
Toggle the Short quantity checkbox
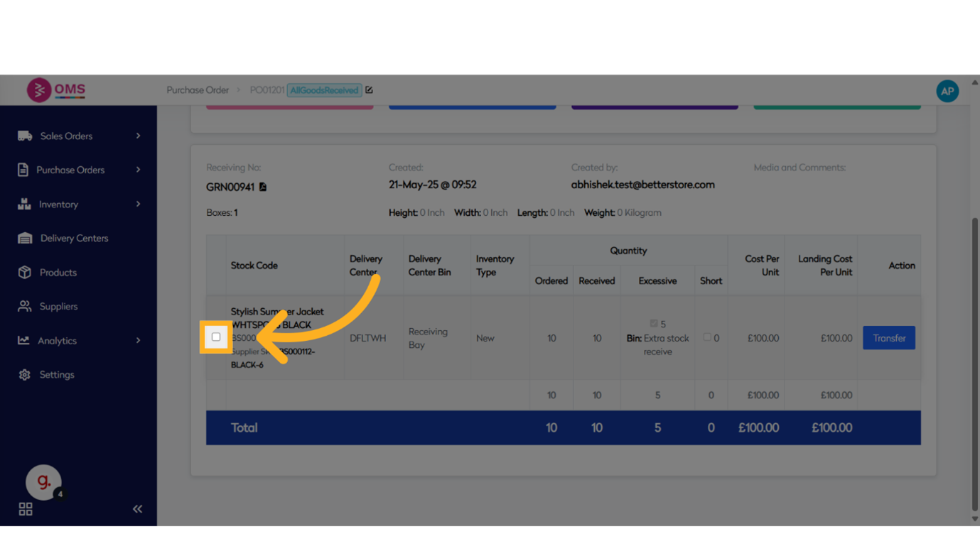pyautogui.click(x=707, y=337)
